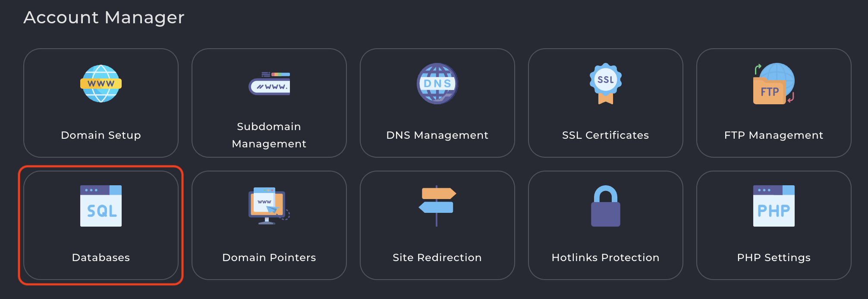Open the Domain Setup label
868x299 pixels.
101,135
